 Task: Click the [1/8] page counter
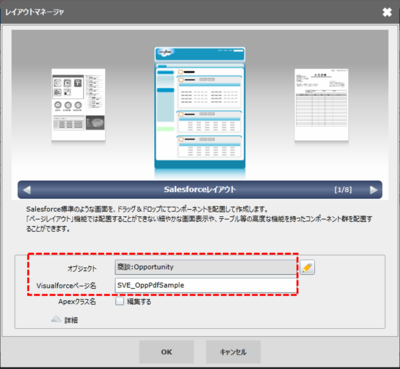click(x=343, y=190)
